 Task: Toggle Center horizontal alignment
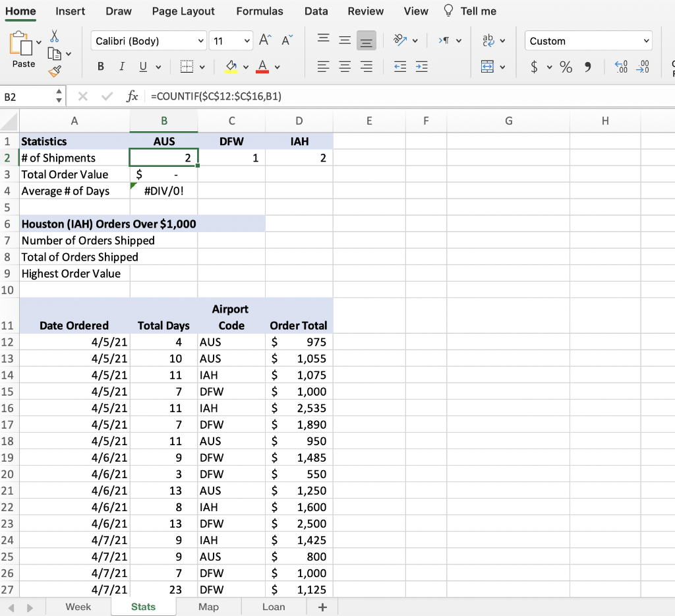(x=345, y=67)
